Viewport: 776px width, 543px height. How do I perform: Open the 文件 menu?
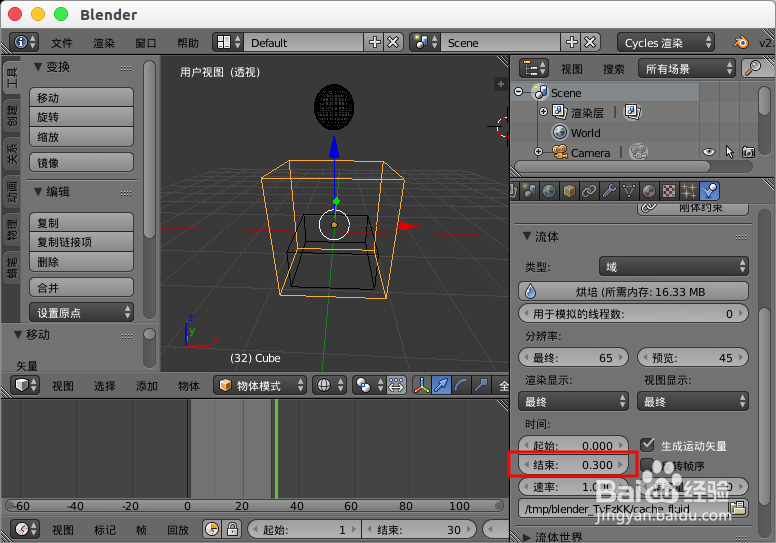[62, 43]
